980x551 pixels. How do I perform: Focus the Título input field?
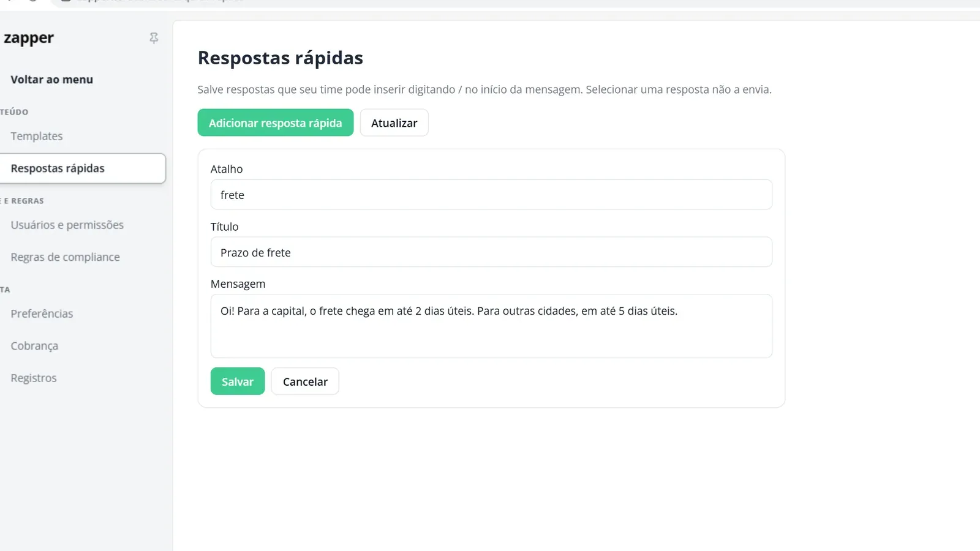pos(491,252)
